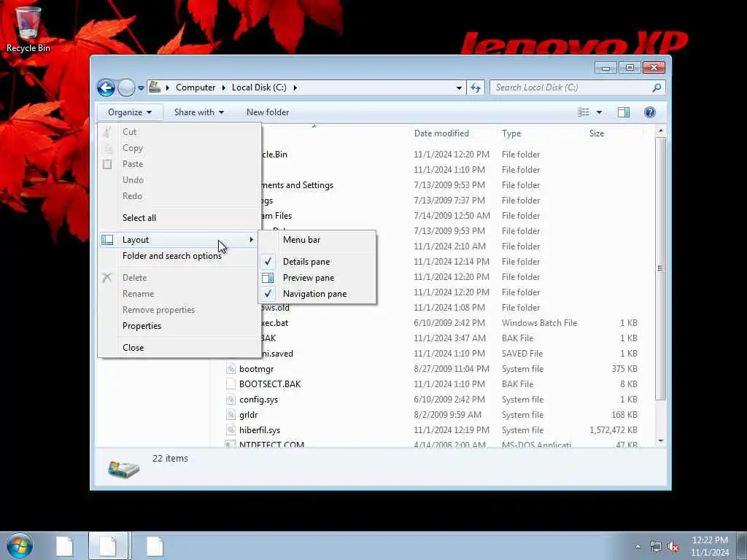Click the grldr file icon
Viewport: 747px width, 560px height.
[231, 415]
